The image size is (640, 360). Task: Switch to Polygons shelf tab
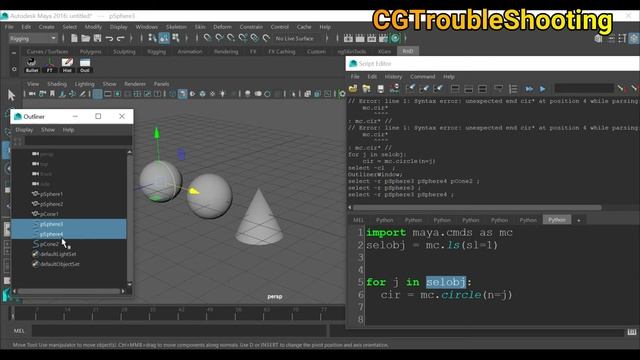click(91, 51)
